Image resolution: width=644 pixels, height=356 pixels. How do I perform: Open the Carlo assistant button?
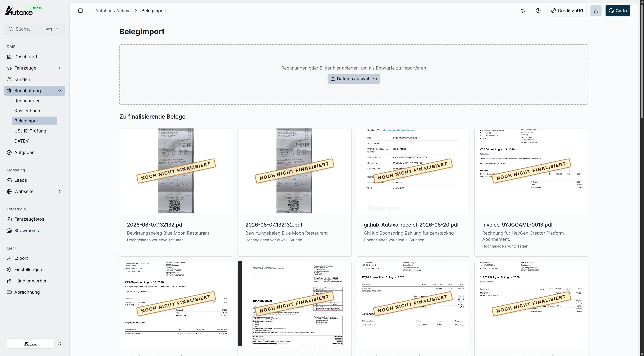pos(618,11)
